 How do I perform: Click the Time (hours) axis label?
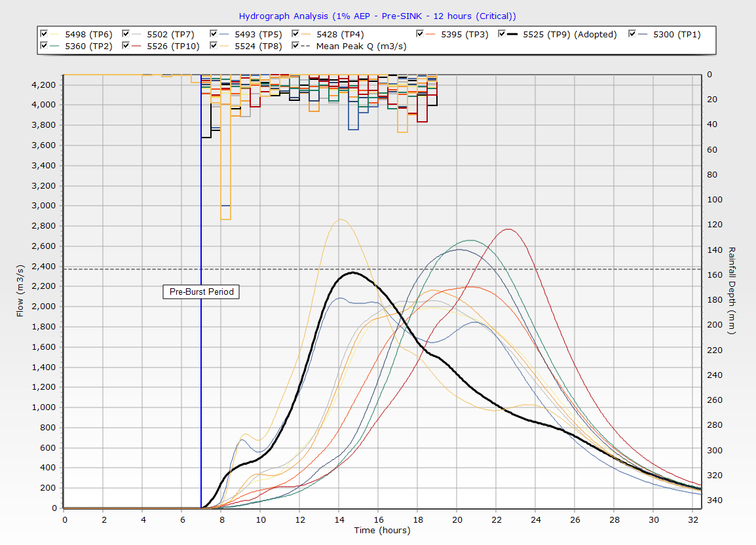(x=382, y=531)
